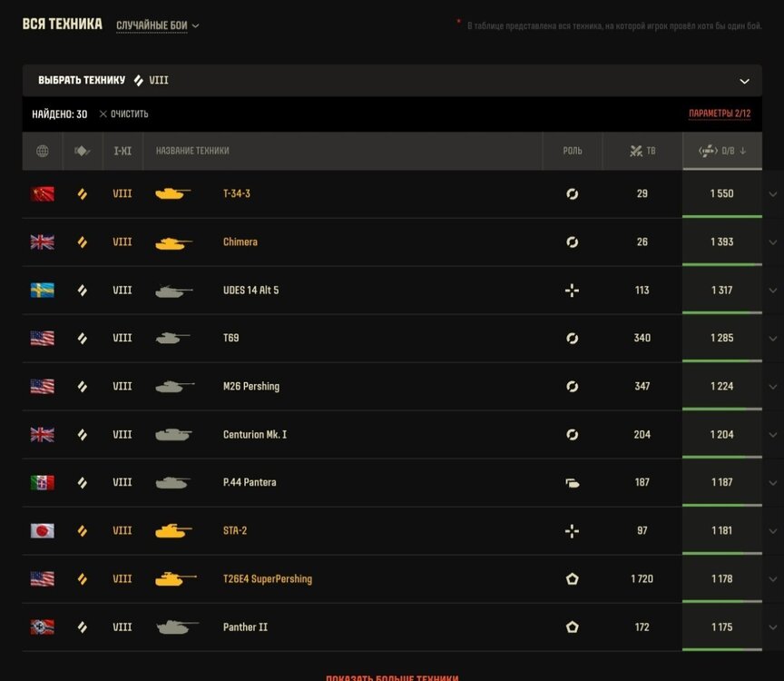The image size is (784, 681).
Task: Click sniper role icon in STA-2 row
Action: coord(573,530)
